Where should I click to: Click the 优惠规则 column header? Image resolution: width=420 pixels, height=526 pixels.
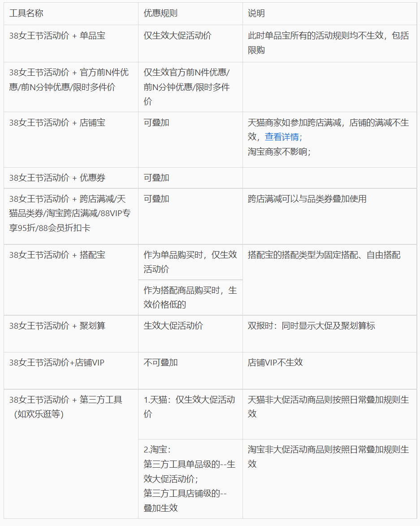click(x=154, y=13)
